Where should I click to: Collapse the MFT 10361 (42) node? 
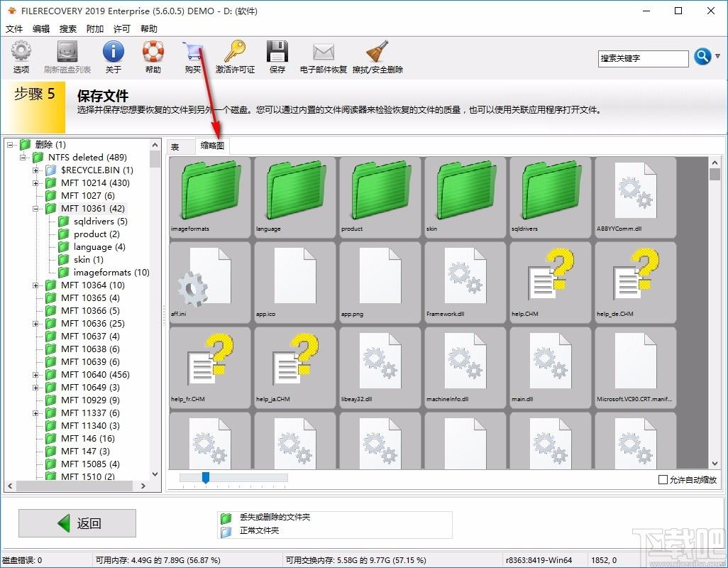[35, 209]
